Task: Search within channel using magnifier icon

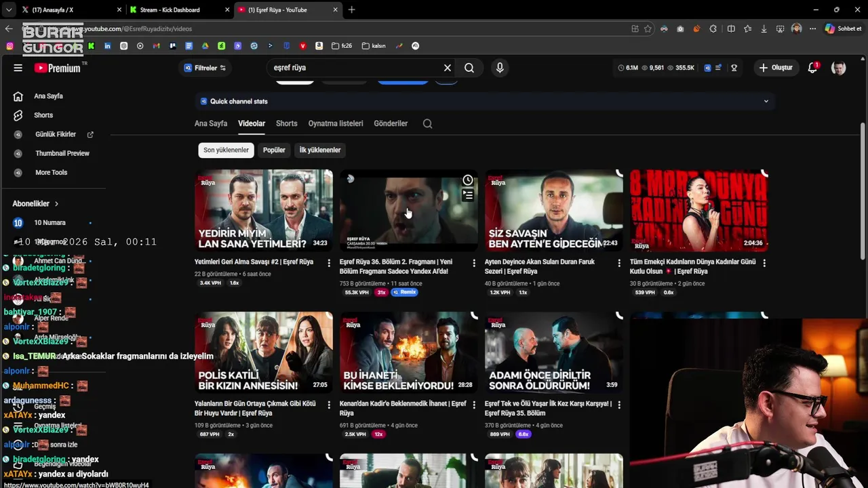Action: tap(427, 123)
